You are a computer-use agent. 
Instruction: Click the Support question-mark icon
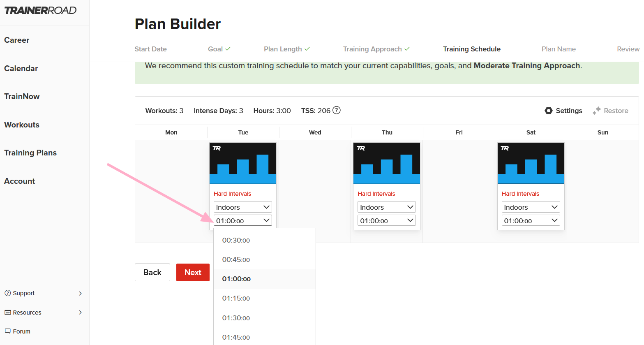coord(7,293)
